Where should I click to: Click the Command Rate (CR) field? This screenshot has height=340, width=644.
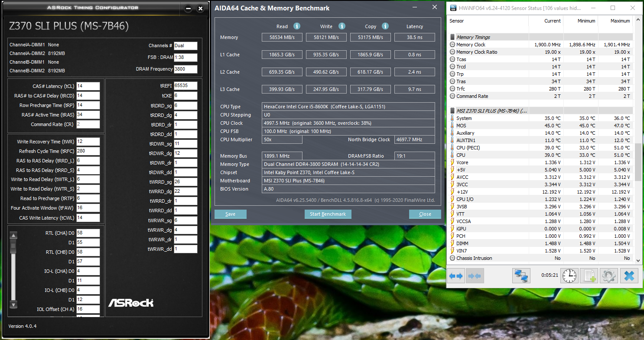(x=88, y=124)
